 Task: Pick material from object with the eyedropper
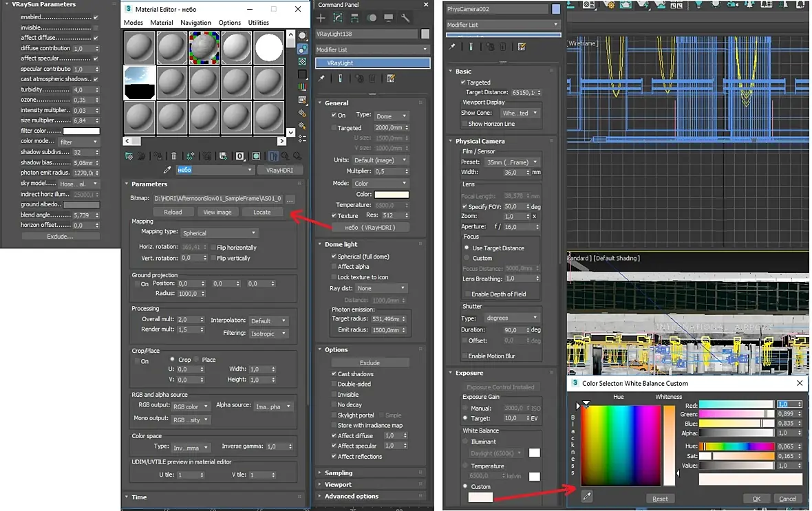(x=167, y=170)
